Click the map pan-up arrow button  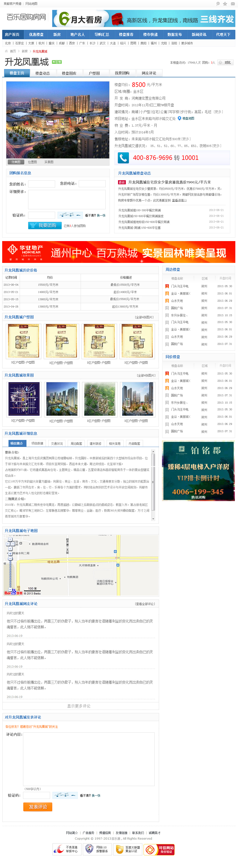point(10,539)
